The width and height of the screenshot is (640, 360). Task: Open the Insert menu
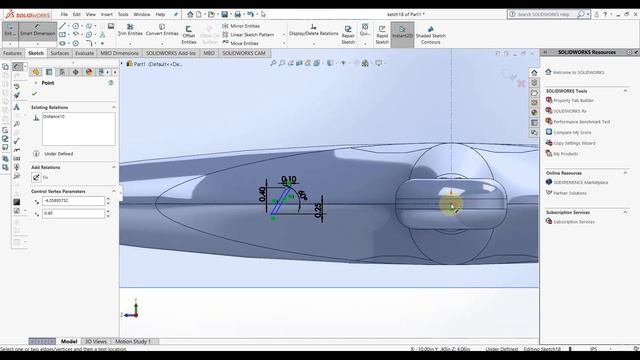click(x=107, y=14)
